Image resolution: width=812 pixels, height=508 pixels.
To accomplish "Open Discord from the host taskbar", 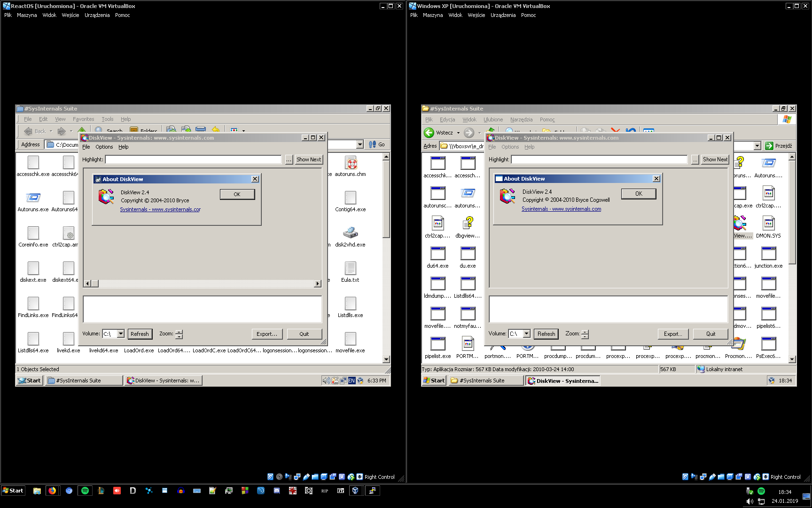I will click(x=277, y=491).
